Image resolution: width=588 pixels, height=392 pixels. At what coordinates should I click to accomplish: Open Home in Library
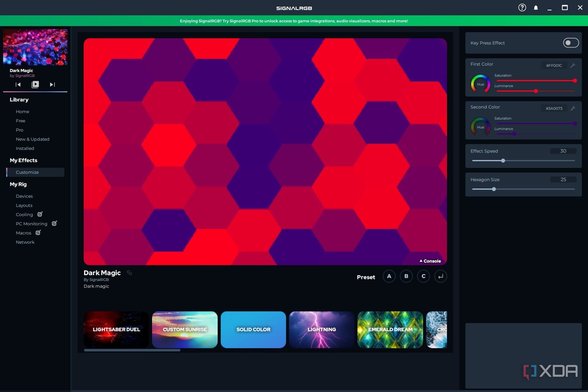click(x=22, y=112)
